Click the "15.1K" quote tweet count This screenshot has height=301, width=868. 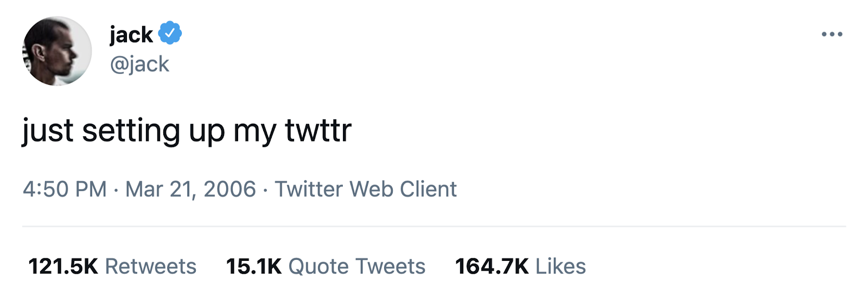point(254,266)
